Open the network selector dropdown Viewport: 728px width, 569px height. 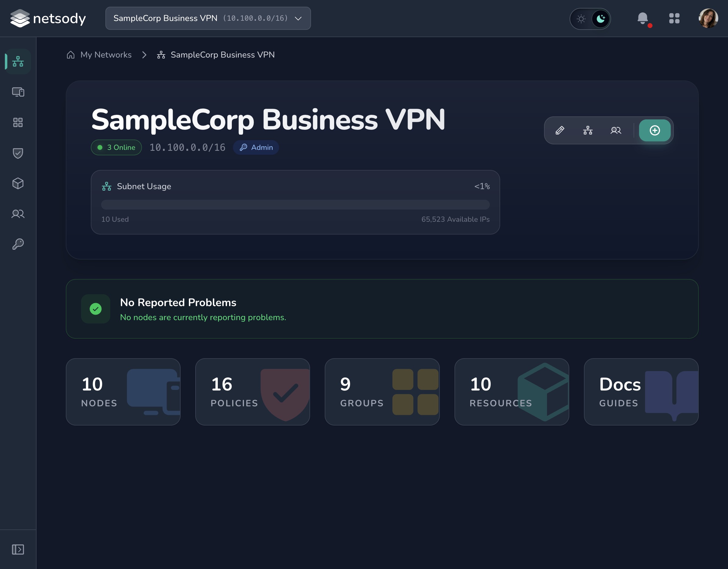[x=208, y=18]
